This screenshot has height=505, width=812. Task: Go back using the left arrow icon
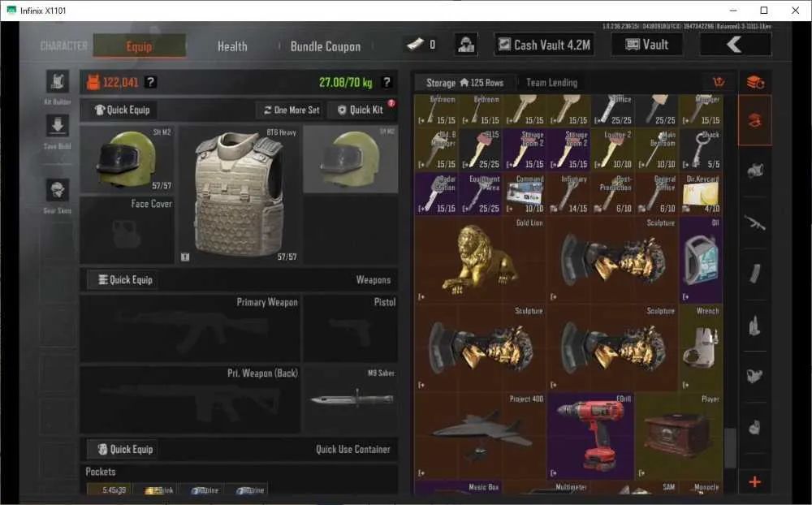click(736, 45)
